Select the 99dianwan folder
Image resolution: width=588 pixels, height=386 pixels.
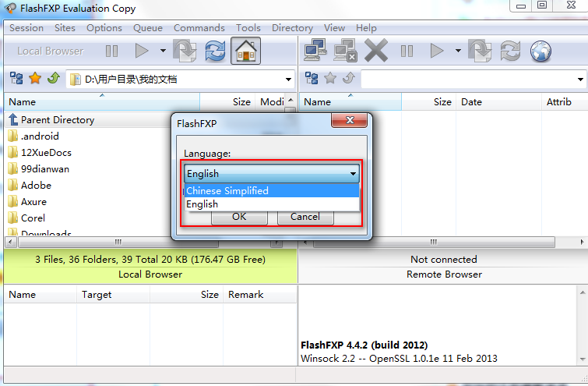89,169
